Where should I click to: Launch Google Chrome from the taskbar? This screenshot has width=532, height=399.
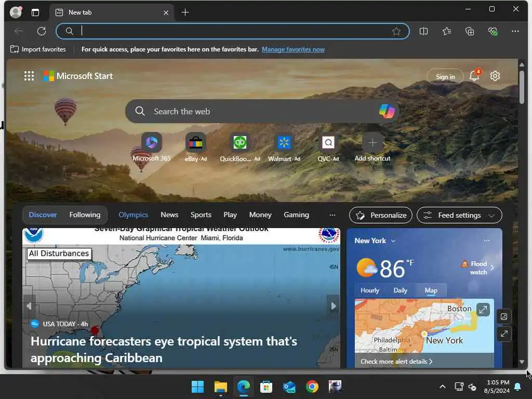point(312,387)
